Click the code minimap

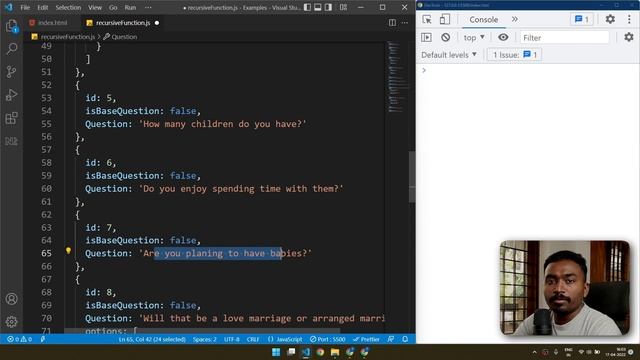pyautogui.click(x=397, y=78)
